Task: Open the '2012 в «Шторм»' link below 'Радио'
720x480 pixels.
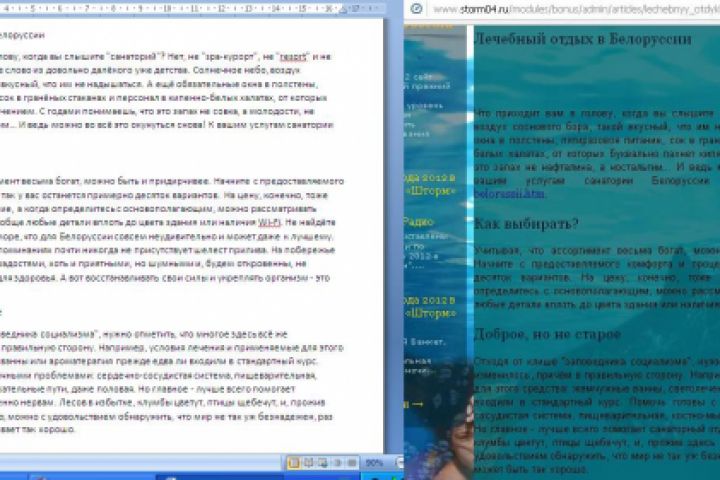Action: 431,307
